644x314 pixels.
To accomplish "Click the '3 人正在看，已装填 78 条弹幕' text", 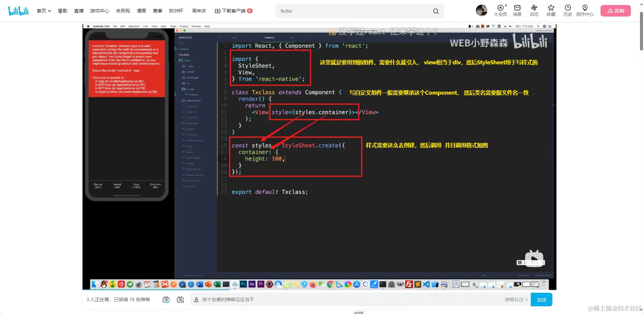I will click(118, 300).
